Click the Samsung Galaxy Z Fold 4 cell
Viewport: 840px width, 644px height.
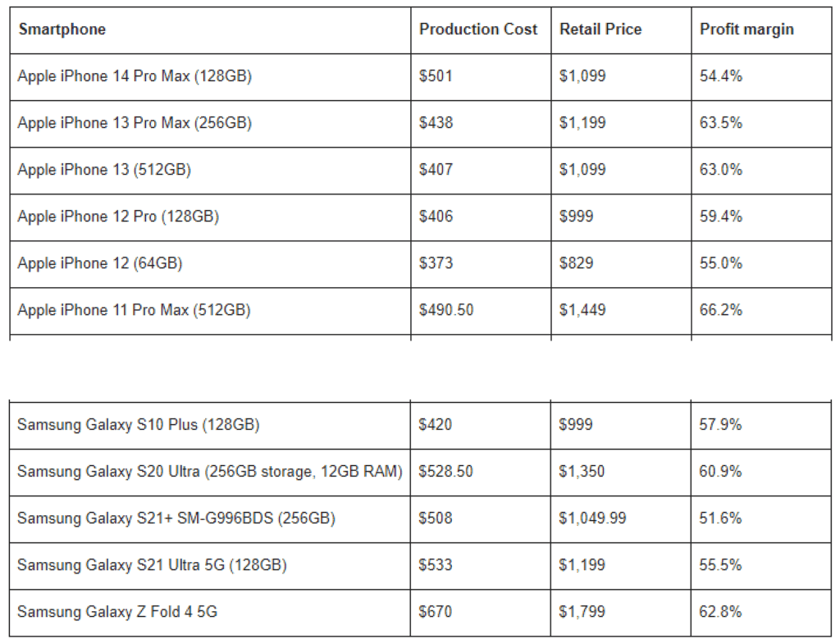117,612
